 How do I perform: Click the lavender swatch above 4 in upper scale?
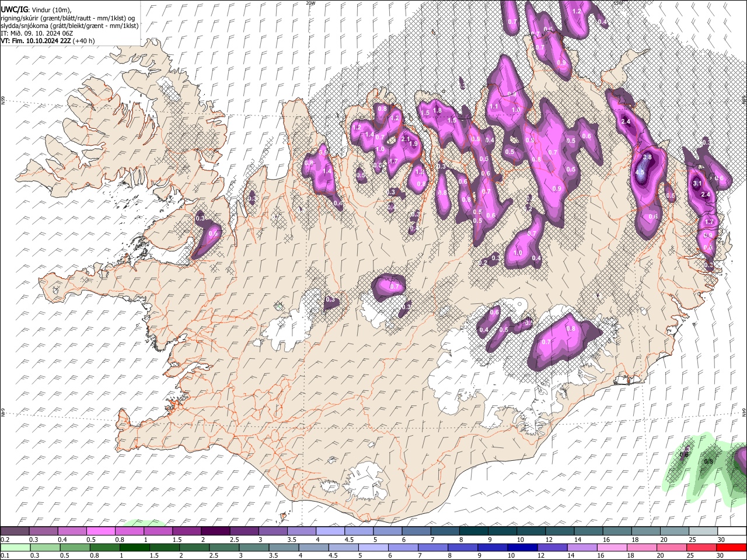click(329, 531)
